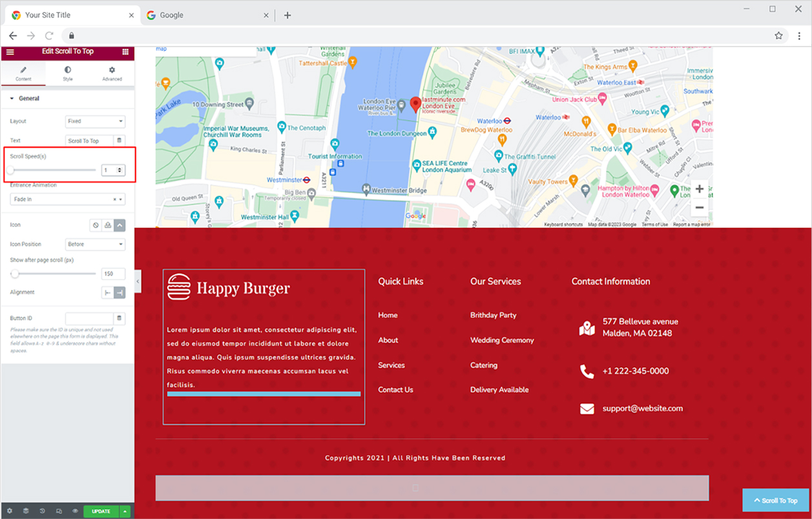The height and width of the screenshot is (519, 812).
Task: Open the Elementor hamburger menu
Action: 10,52
